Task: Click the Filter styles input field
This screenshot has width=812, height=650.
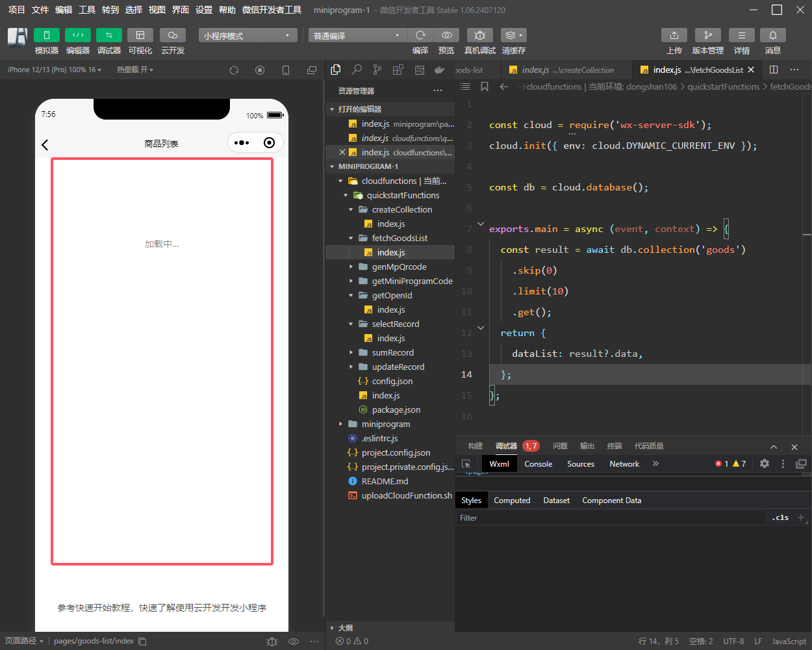Action: pyautogui.click(x=611, y=518)
